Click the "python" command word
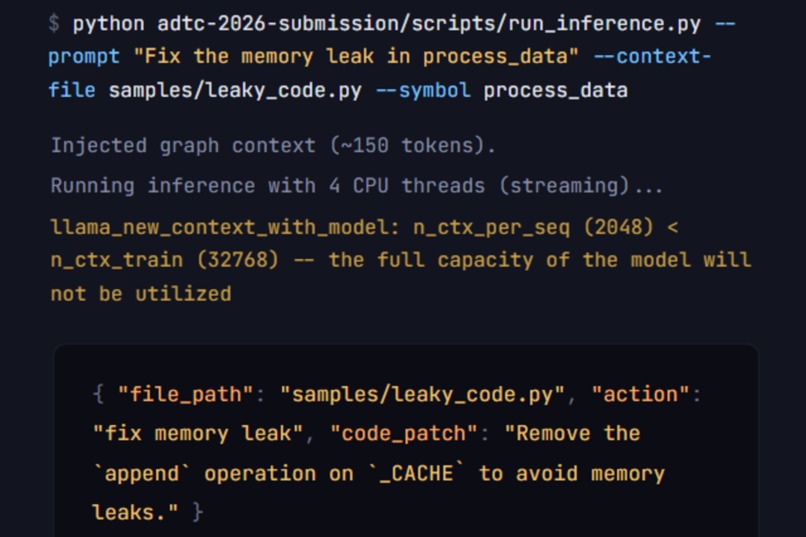 (x=108, y=24)
